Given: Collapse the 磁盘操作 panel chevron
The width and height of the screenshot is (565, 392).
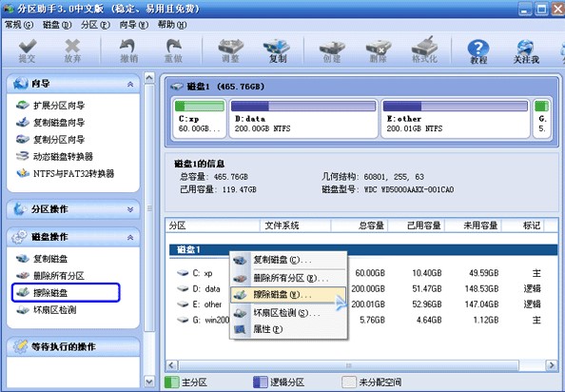Looking at the screenshot, I should point(130,237).
